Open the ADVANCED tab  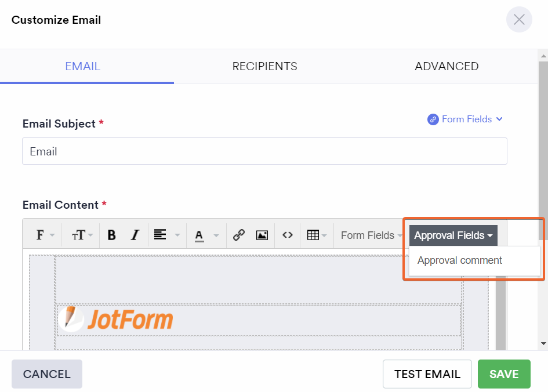[x=447, y=66]
